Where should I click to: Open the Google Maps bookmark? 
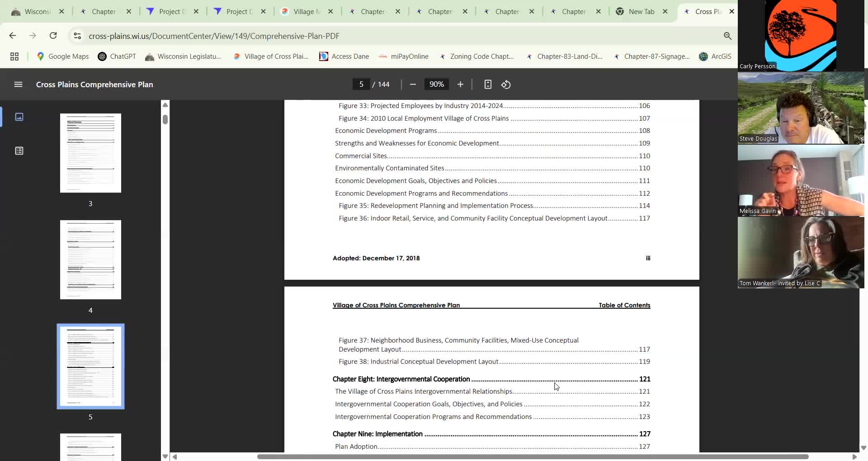click(62, 56)
